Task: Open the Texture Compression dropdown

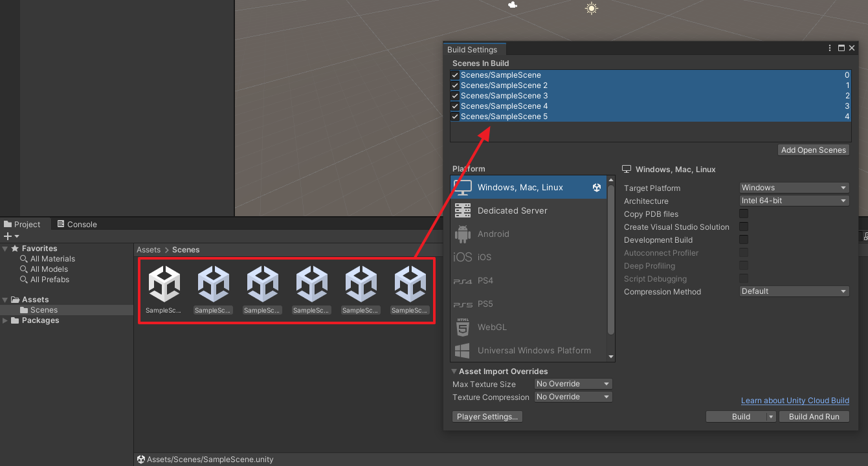Action: click(573, 397)
